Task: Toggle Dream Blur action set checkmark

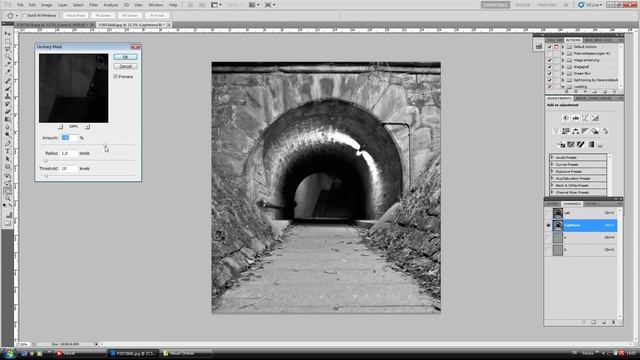Action: 549,73
